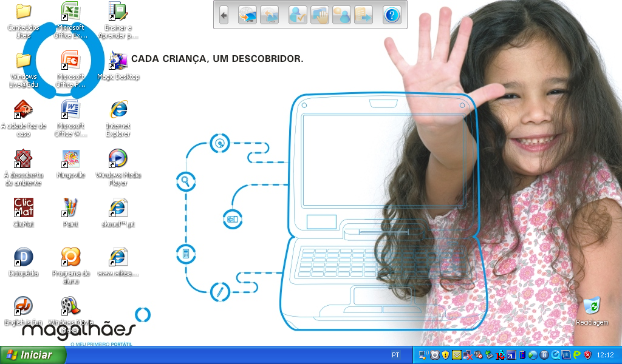Open the Iniciar start menu

click(33, 355)
